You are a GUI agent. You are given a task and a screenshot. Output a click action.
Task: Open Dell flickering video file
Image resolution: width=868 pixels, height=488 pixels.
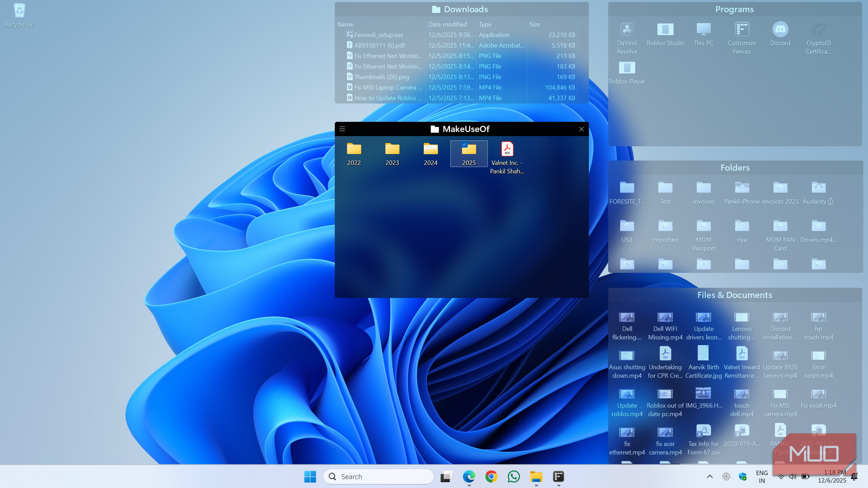(627, 326)
